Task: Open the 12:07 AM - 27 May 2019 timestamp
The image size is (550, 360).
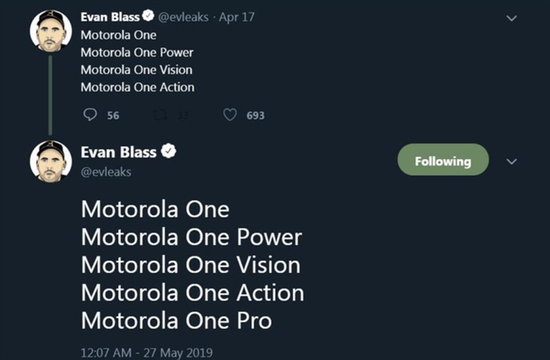Action: click(x=147, y=352)
